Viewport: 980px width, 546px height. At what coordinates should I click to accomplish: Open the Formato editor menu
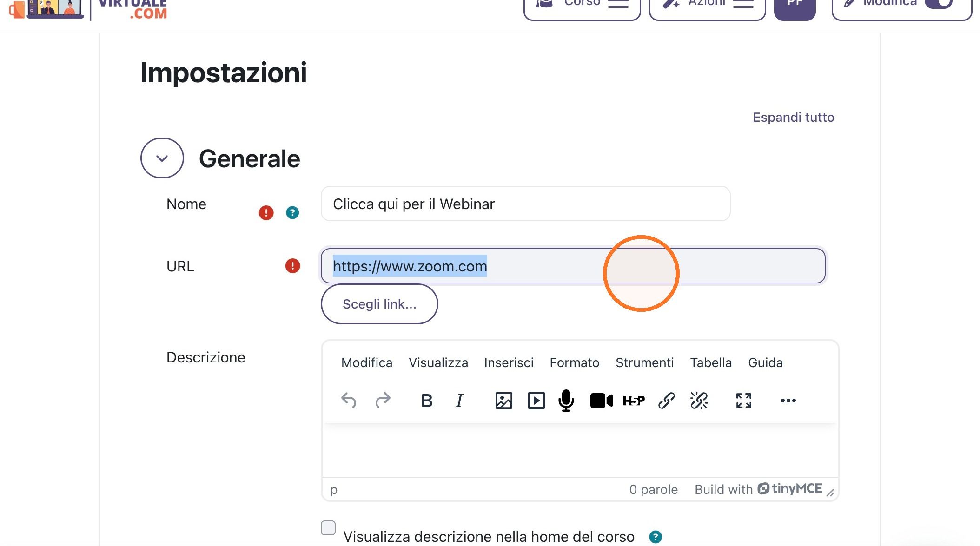[575, 362]
